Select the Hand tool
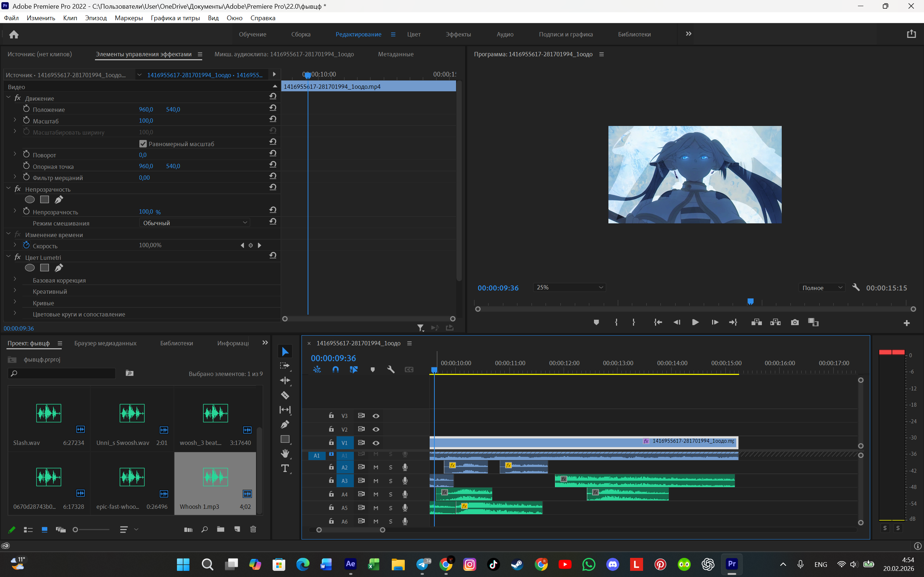Viewport: 924px width, 577px height. coord(285,454)
